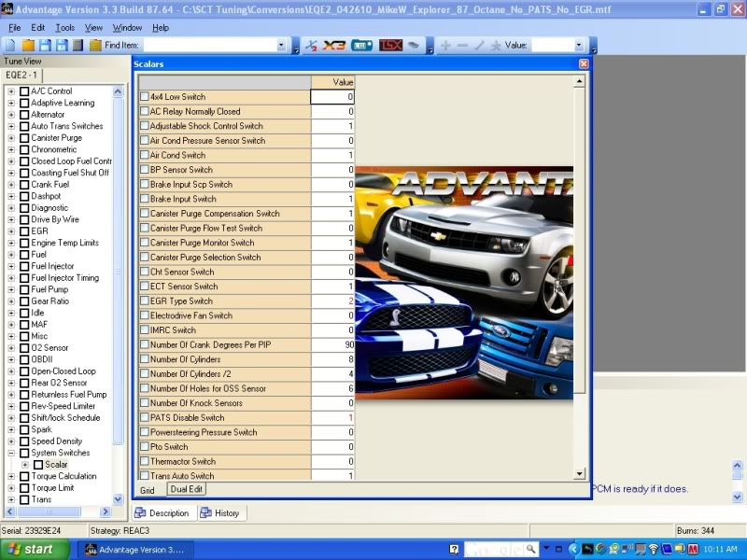The width and height of the screenshot is (747, 560).
Task: Tick the EGR Type Switch checkbox
Action: pyautogui.click(x=145, y=301)
